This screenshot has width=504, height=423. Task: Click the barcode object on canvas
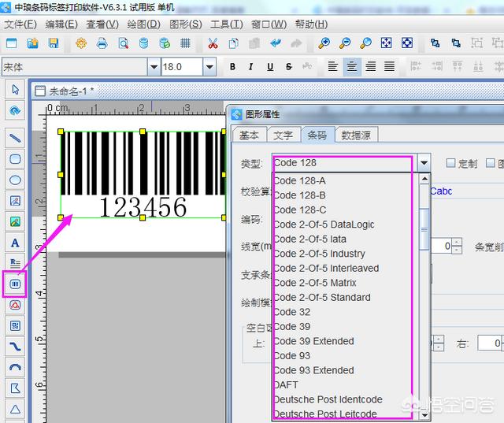click(143, 175)
